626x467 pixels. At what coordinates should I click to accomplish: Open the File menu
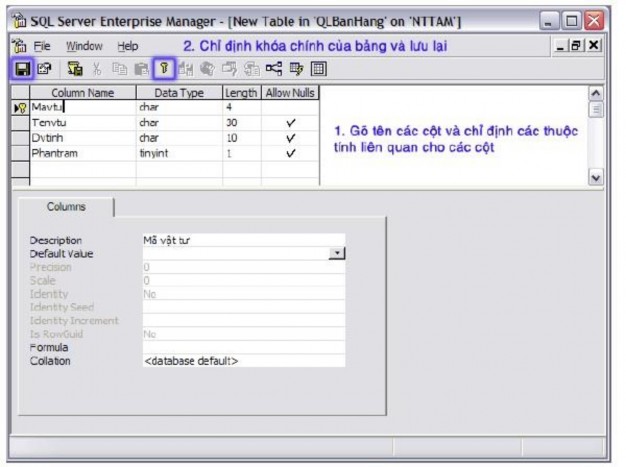[41, 46]
